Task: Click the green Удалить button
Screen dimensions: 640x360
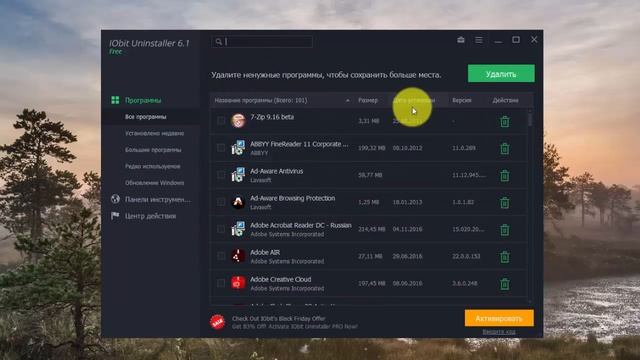Action: point(501,73)
